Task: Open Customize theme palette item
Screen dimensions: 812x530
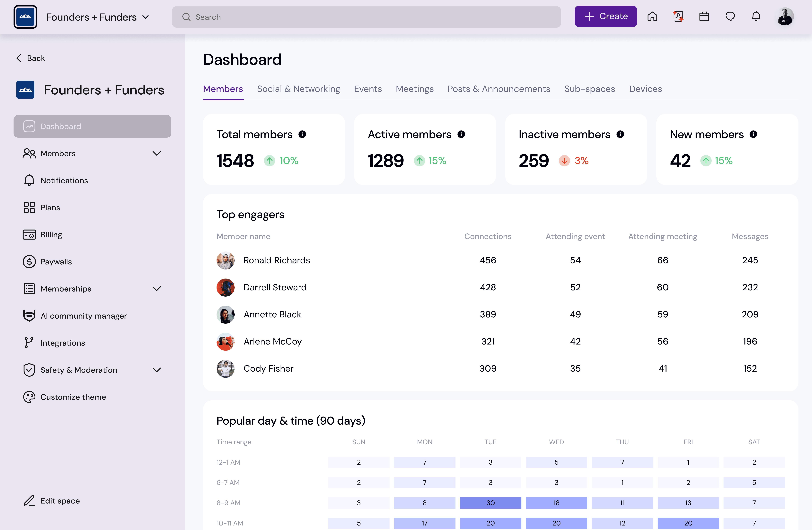Action: [73, 397]
